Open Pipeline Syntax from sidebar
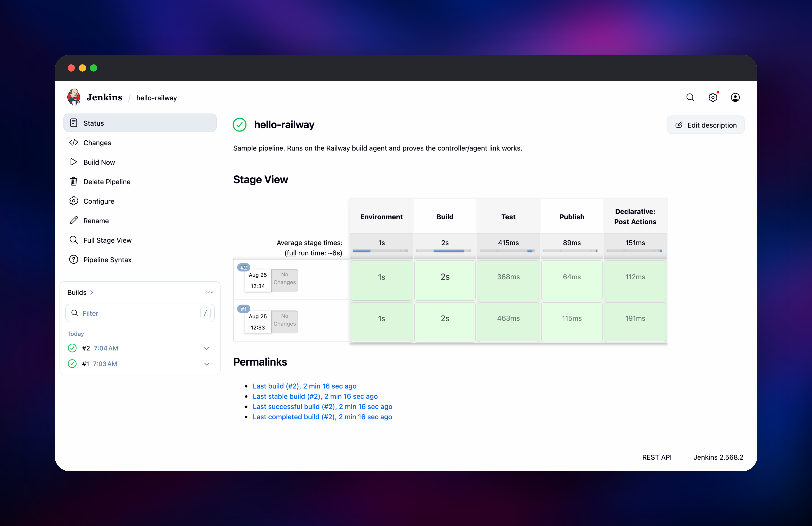The height and width of the screenshot is (526, 812). (140, 259)
